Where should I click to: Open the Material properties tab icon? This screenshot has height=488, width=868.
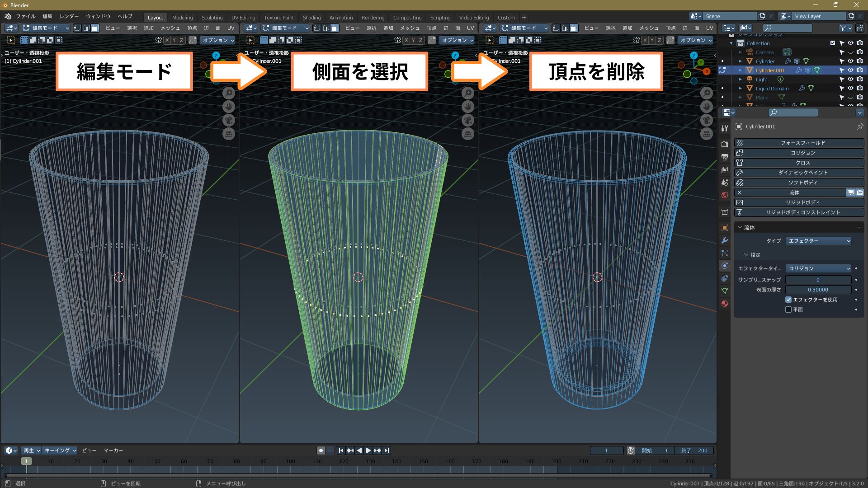coord(725,304)
